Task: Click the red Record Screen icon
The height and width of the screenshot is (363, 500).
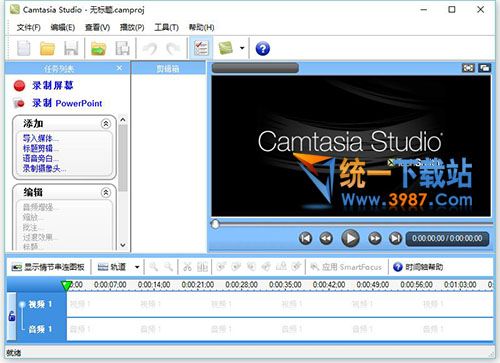Action: pyautogui.click(x=19, y=86)
